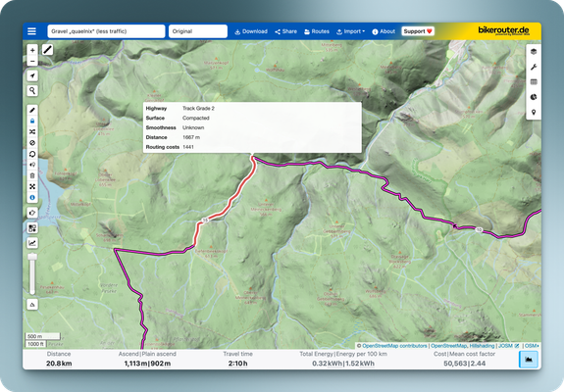Toggle elevation chart in bottom-right corner

pos(529,359)
